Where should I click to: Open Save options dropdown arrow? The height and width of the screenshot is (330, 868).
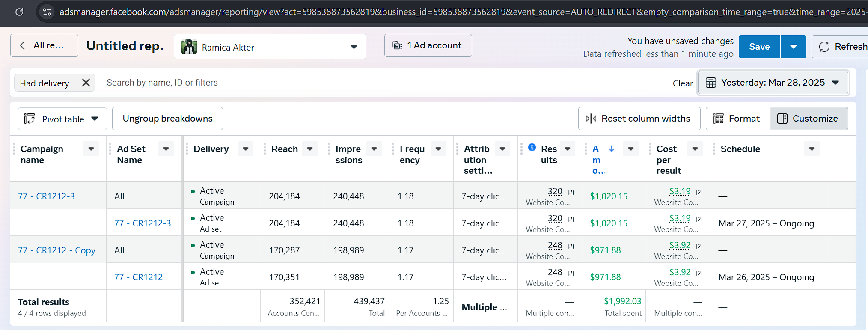(x=793, y=47)
